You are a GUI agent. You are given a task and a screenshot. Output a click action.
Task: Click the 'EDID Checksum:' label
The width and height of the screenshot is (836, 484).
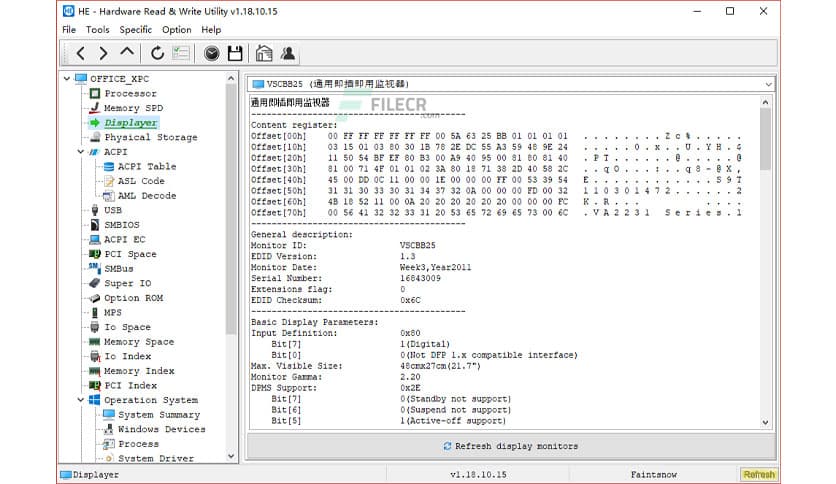pyautogui.click(x=286, y=300)
